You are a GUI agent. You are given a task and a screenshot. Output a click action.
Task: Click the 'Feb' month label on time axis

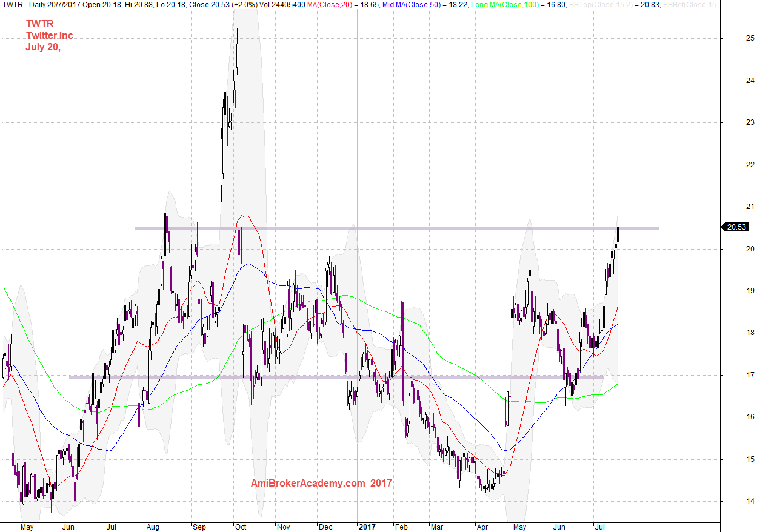pos(402,527)
